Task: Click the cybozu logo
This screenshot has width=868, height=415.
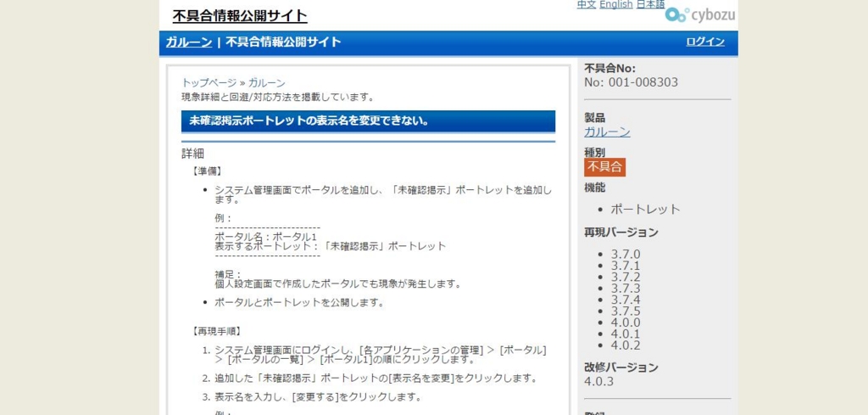Action: click(699, 15)
